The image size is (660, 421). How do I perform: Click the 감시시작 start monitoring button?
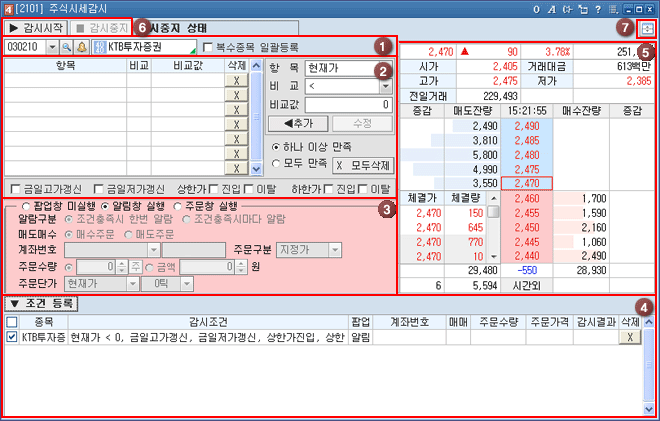pos(34,28)
